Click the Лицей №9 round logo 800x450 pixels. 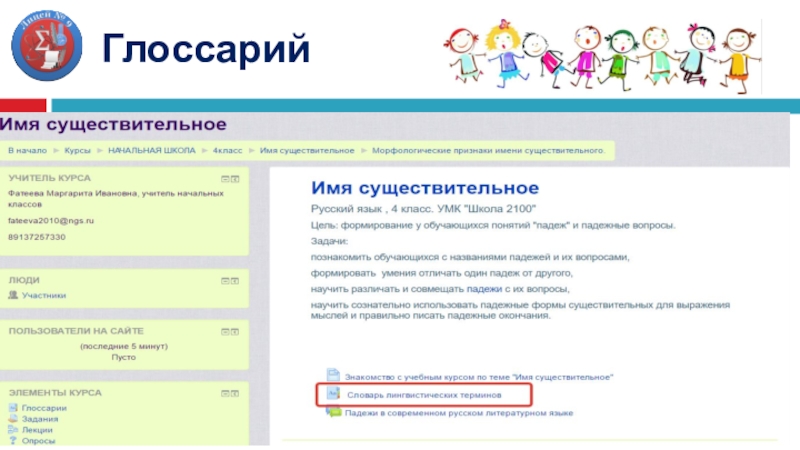click(x=47, y=45)
